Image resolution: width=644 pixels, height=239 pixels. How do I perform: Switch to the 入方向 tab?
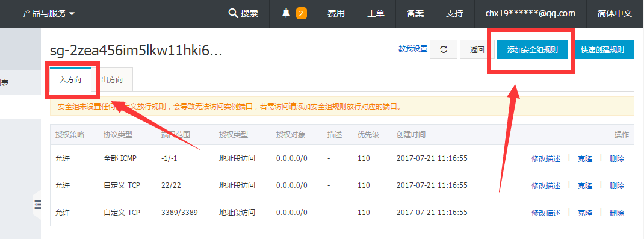[70, 79]
